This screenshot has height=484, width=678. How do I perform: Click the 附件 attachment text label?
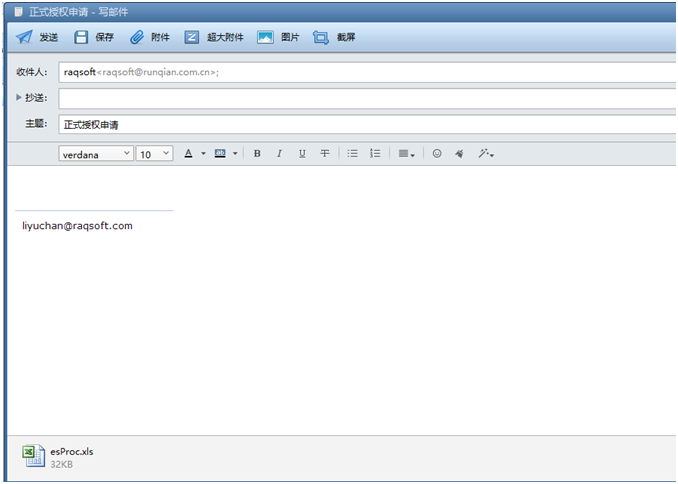click(160, 37)
